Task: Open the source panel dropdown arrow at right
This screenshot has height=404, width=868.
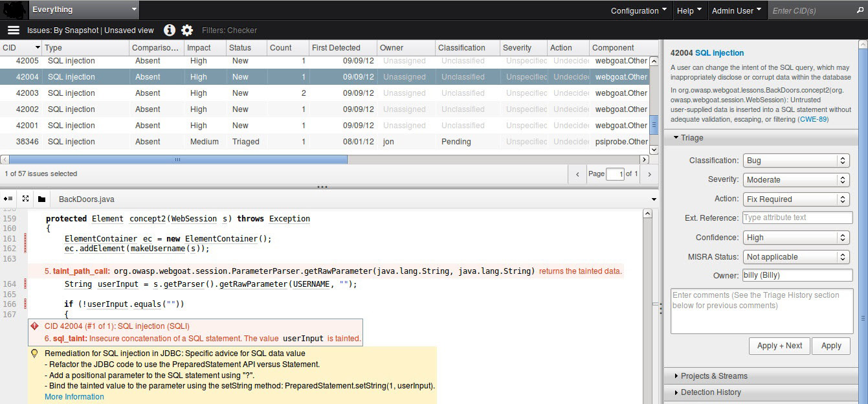Action: point(654,199)
